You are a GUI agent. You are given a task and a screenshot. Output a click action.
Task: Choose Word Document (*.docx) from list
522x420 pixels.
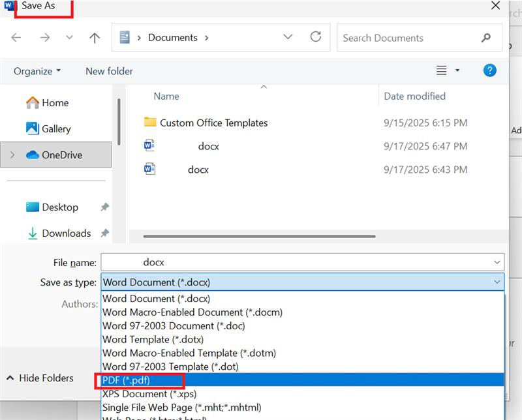(x=303, y=299)
